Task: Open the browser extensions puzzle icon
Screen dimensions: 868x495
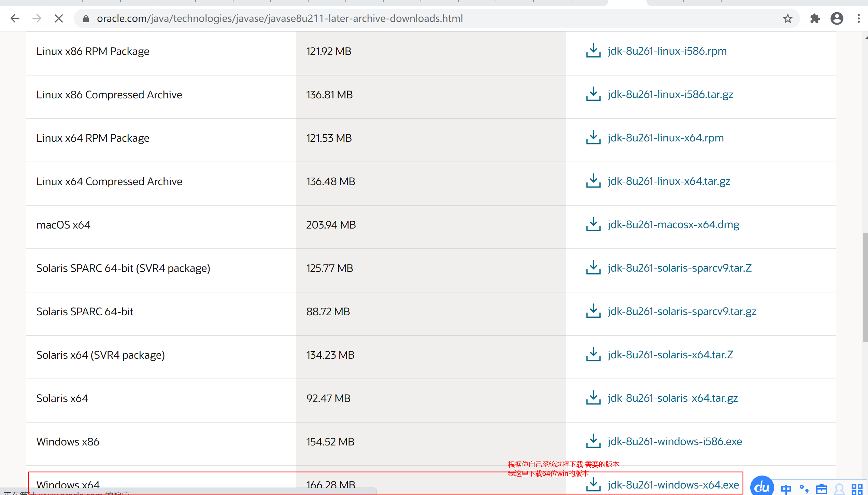Action: [x=815, y=18]
